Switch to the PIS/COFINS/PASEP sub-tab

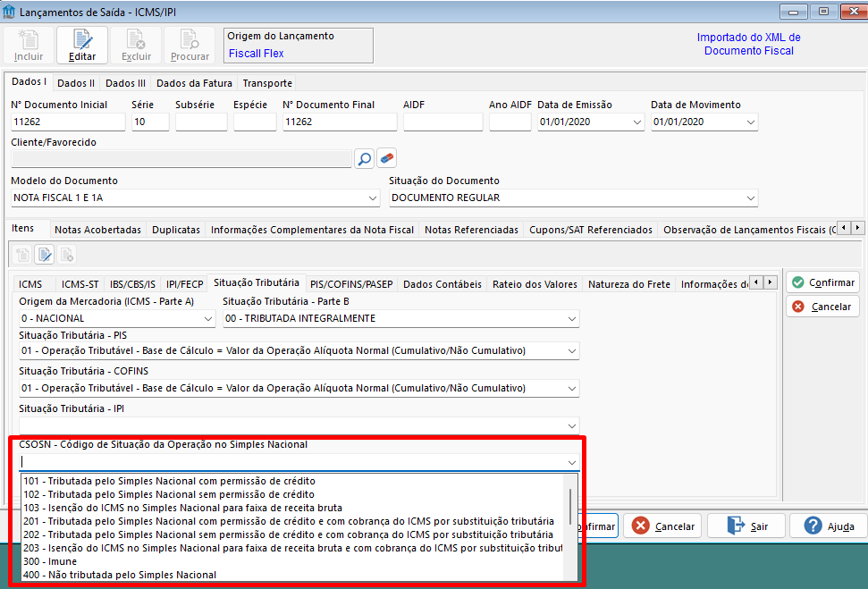coord(351,284)
